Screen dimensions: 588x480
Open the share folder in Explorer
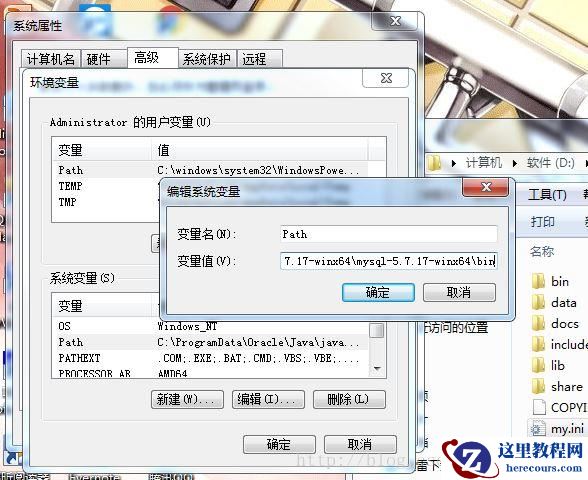(557, 386)
